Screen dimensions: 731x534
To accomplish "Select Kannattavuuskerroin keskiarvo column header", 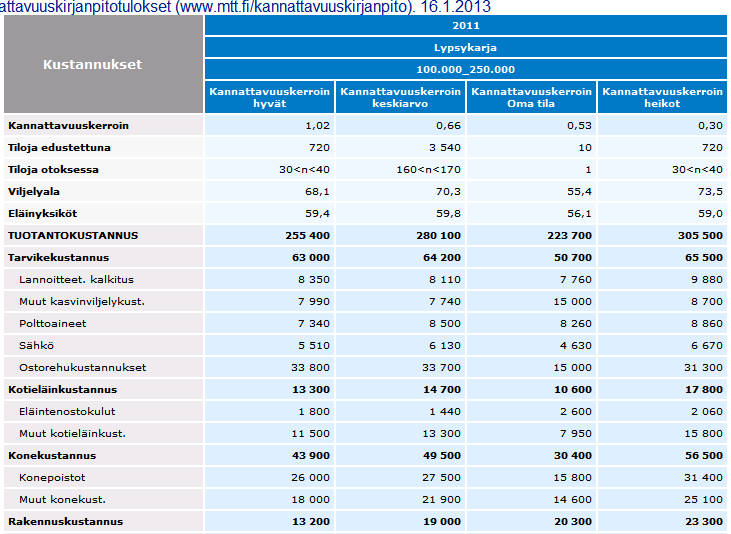I will click(x=400, y=97).
